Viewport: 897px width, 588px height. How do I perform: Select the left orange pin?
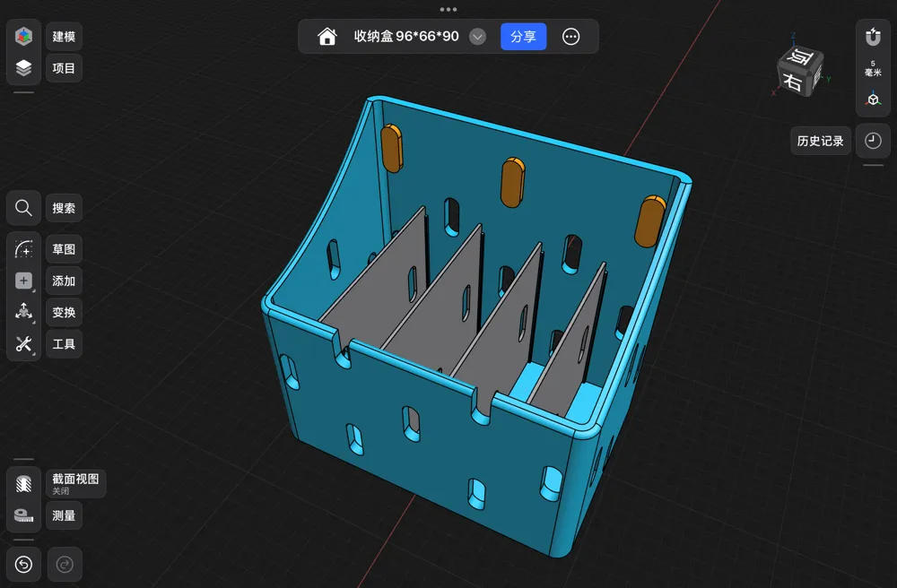click(x=392, y=148)
